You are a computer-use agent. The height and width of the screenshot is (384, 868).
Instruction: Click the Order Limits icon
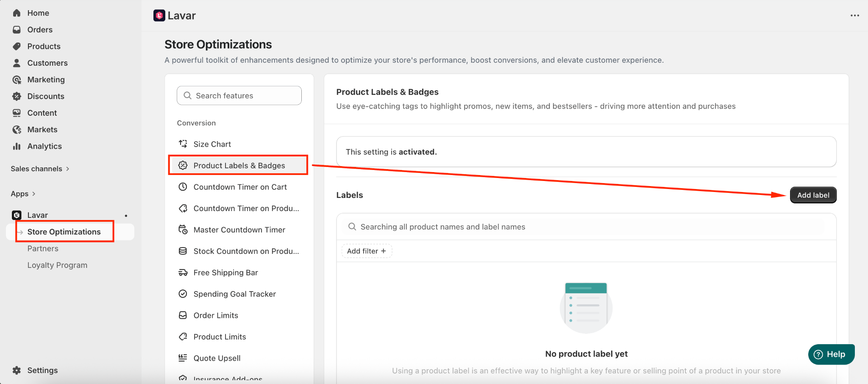click(183, 315)
